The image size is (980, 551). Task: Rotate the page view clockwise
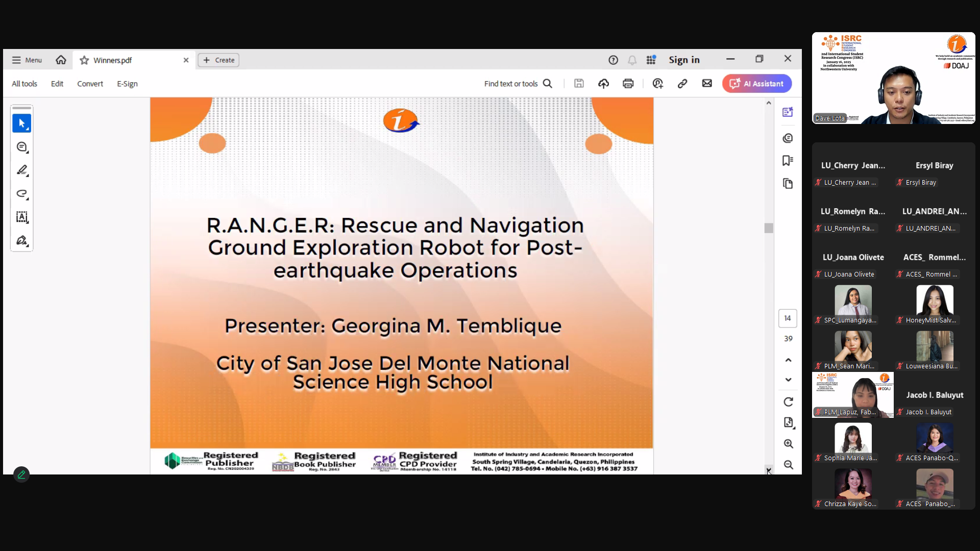coord(788,402)
